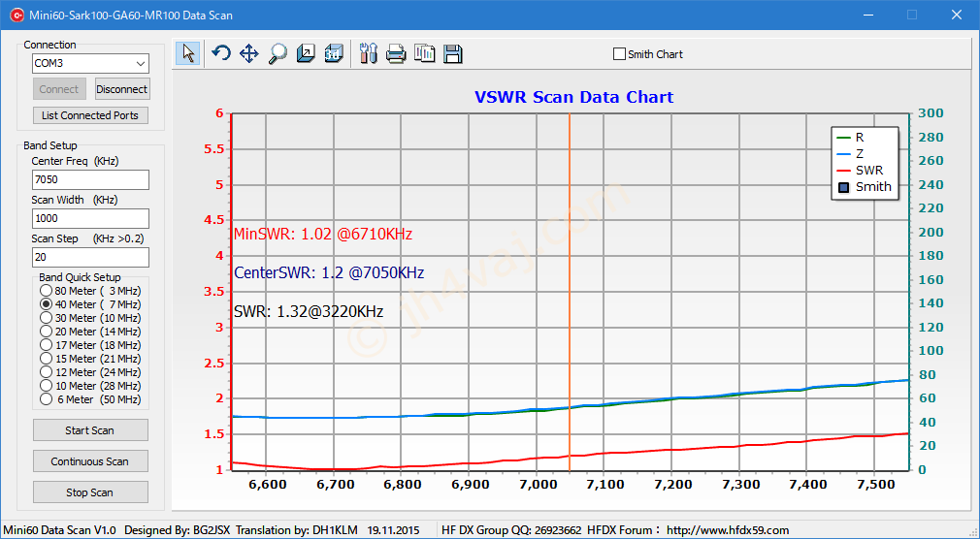
Task: Click the Center Freq input field
Action: point(90,180)
